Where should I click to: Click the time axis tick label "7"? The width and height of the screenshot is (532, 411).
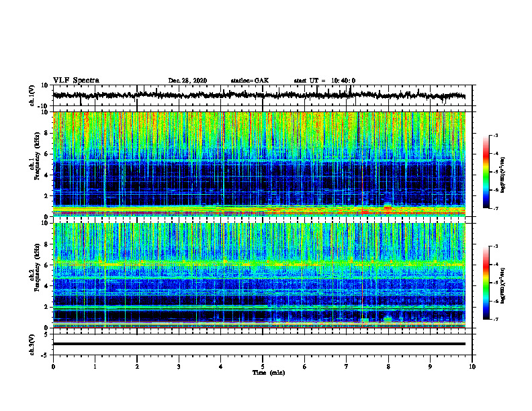347,367
